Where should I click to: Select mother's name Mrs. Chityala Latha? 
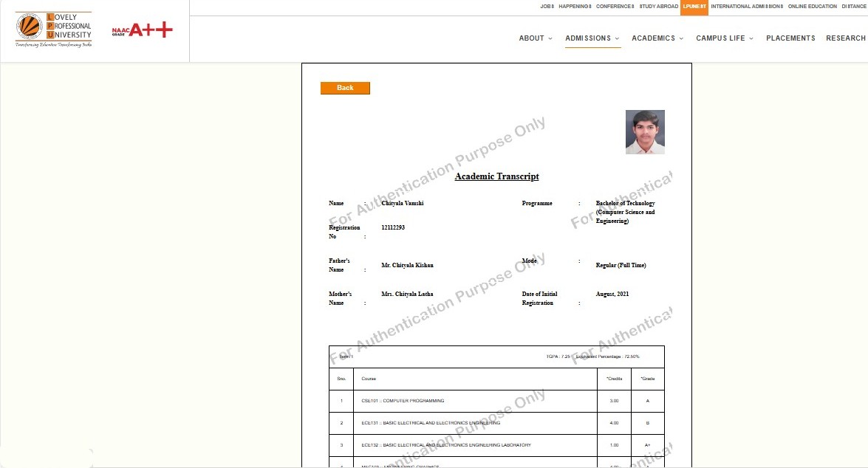(x=408, y=294)
